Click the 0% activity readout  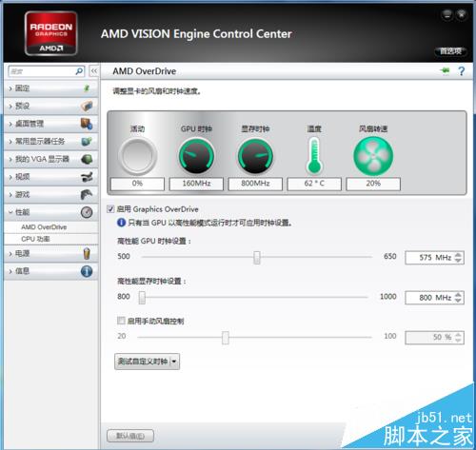pos(137,184)
